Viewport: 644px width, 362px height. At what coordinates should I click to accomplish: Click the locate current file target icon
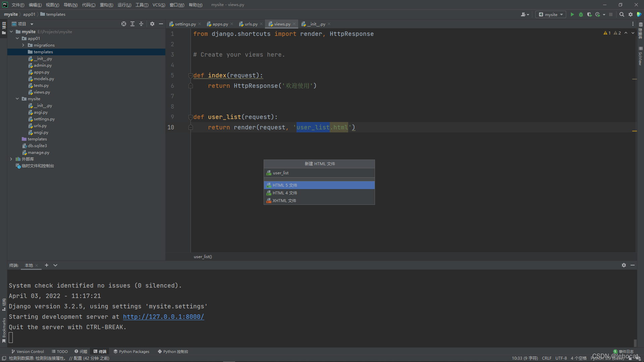tap(124, 24)
